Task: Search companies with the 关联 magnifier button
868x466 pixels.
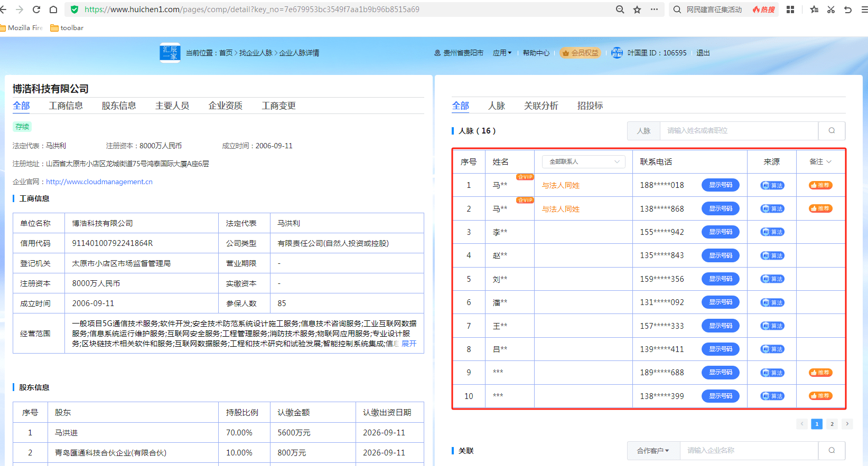Action: pos(832,451)
